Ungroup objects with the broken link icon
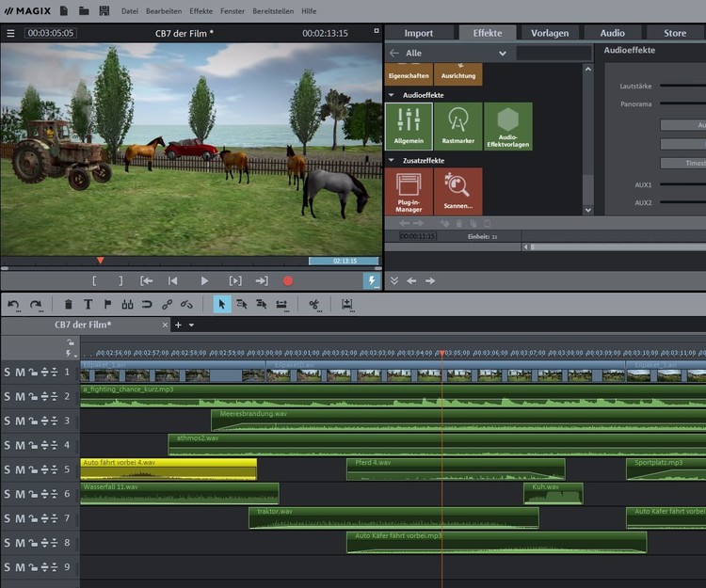 point(186,305)
